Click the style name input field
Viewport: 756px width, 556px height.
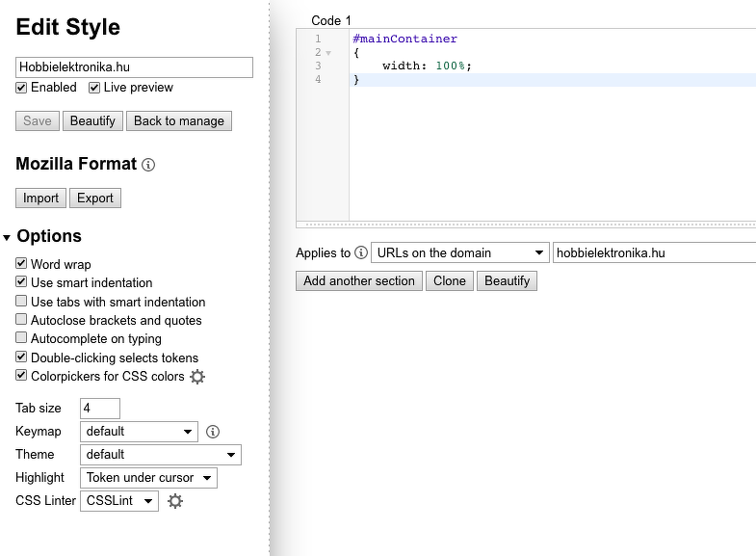click(134, 67)
